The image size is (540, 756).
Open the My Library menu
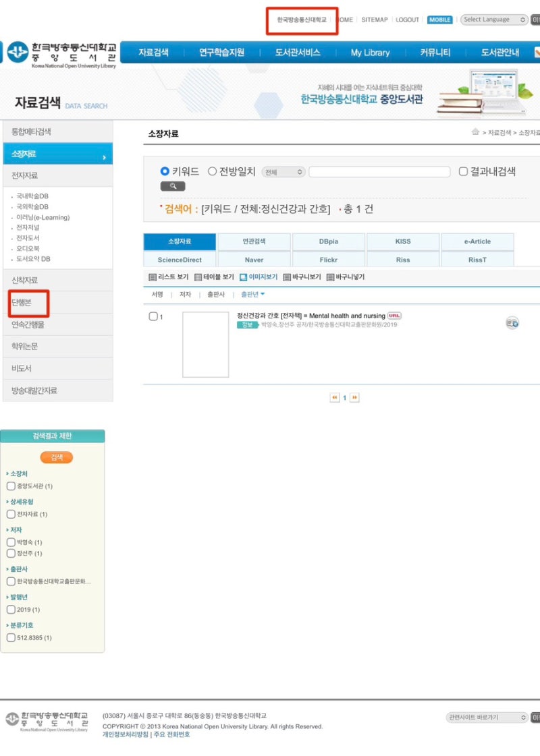[x=370, y=52]
